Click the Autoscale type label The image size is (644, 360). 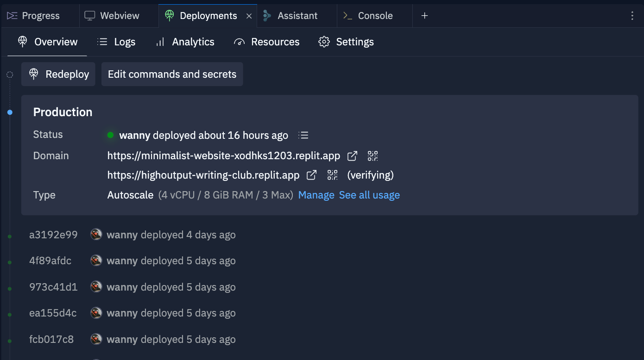(130, 195)
